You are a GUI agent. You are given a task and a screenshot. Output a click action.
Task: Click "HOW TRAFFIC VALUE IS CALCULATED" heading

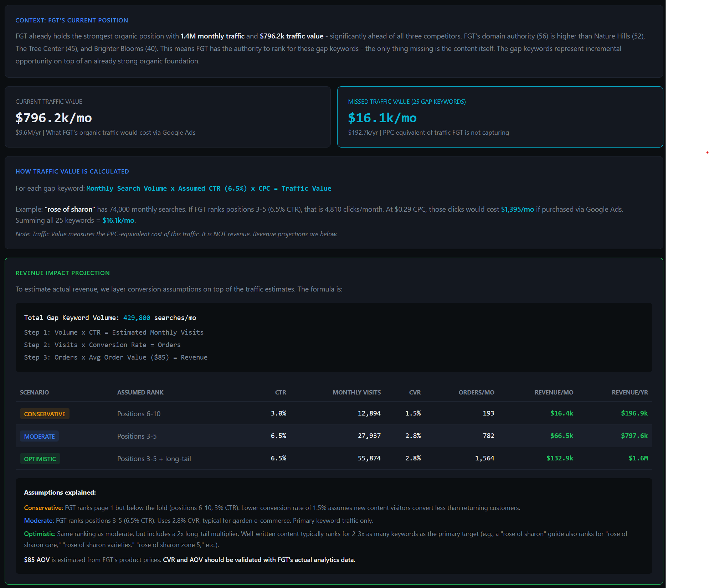pyautogui.click(x=72, y=171)
